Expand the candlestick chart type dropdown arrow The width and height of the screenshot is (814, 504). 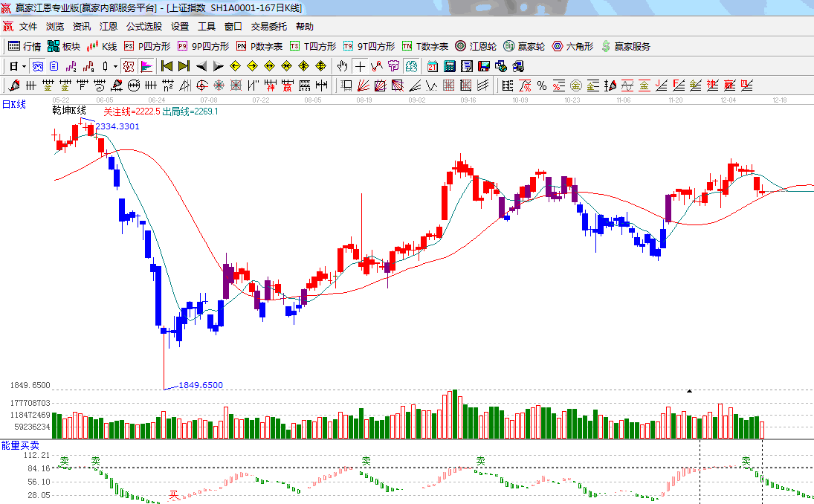tap(115, 66)
